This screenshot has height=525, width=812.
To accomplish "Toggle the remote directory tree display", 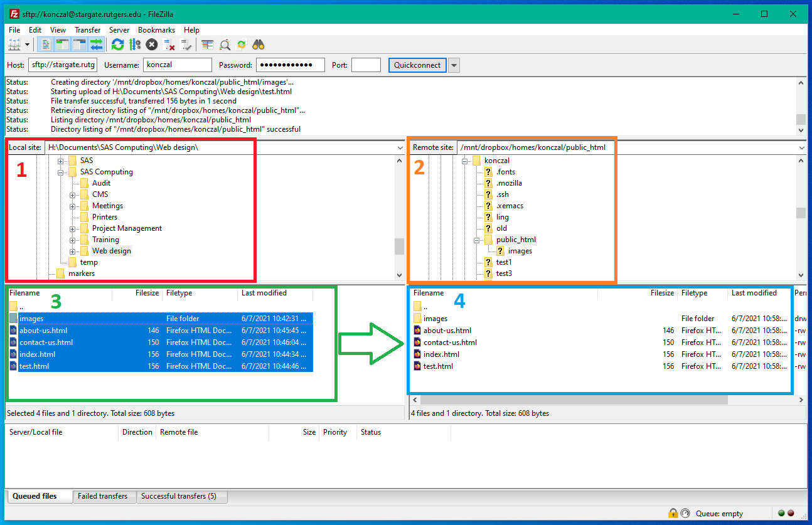I will (79, 45).
